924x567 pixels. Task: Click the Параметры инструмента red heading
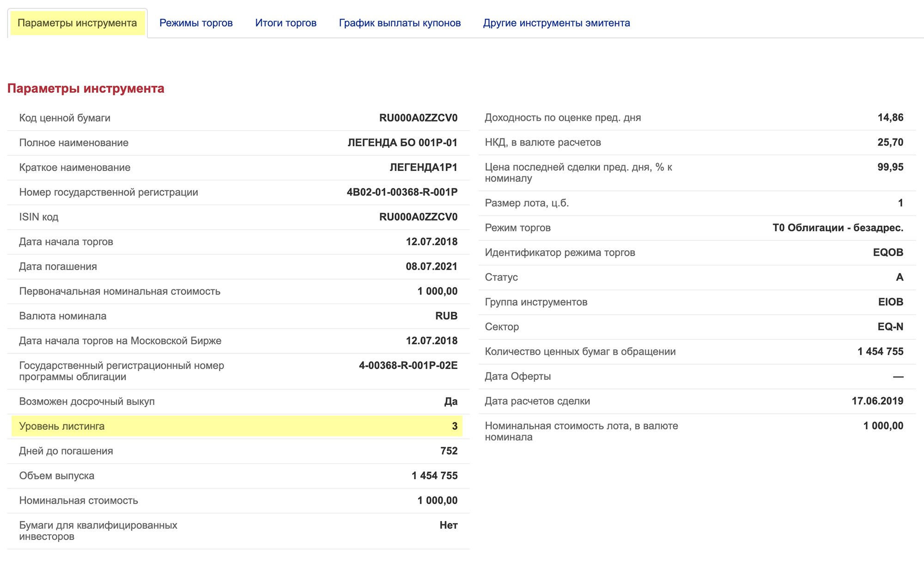click(86, 89)
